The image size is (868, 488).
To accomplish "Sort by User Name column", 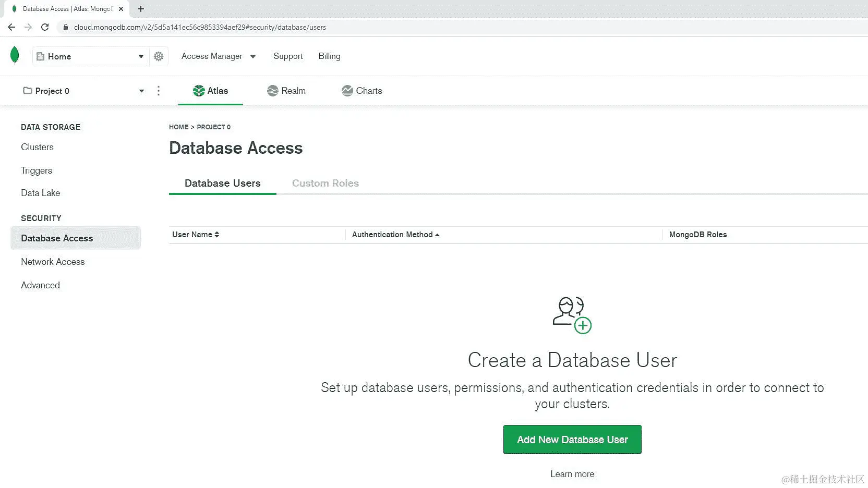I will [x=196, y=235].
